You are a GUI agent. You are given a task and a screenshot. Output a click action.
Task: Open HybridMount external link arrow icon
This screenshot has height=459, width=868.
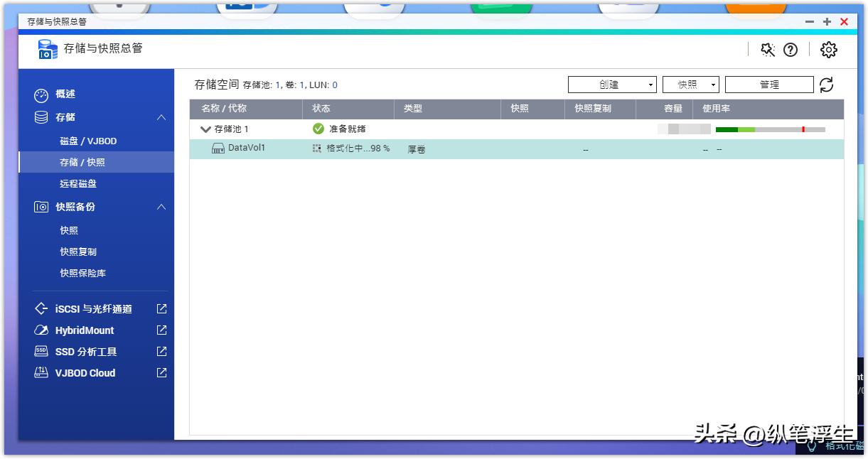161,330
